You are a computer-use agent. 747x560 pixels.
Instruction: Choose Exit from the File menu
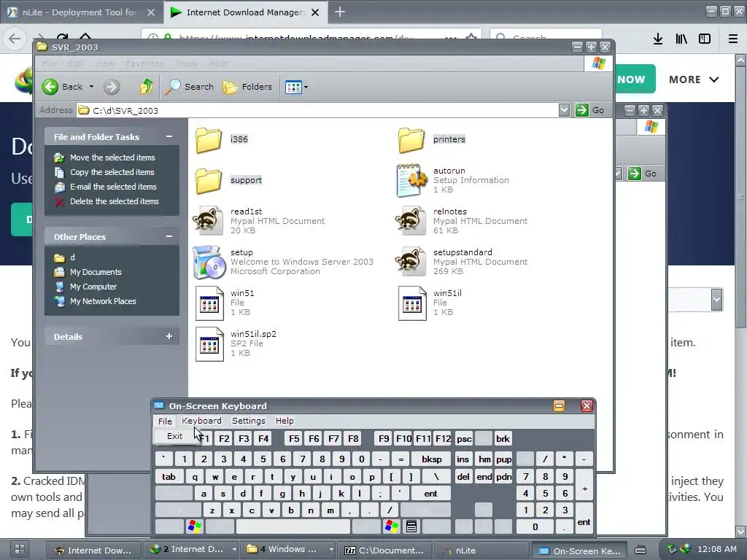click(x=175, y=436)
